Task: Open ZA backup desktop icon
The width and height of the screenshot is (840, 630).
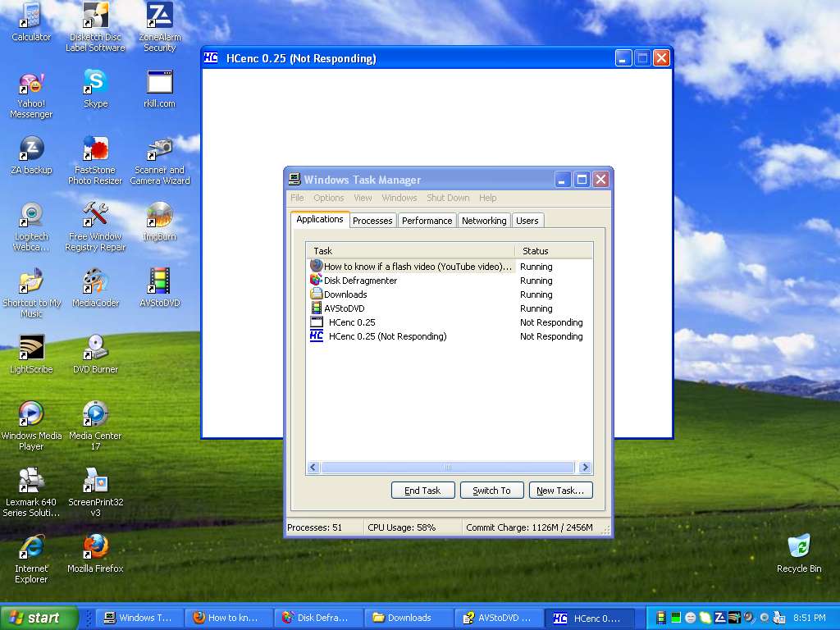Action: click(x=31, y=155)
